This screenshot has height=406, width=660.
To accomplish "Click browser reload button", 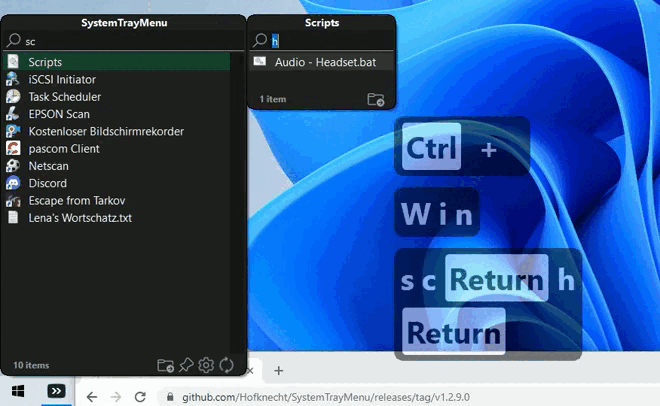I will 142,397.
